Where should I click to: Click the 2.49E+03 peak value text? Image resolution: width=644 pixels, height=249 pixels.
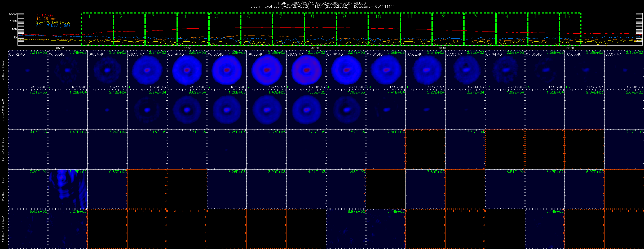tap(635, 52)
